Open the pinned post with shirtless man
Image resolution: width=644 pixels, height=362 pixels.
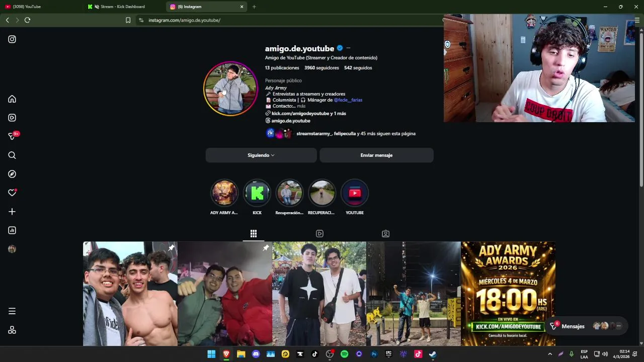coord(130,294)
